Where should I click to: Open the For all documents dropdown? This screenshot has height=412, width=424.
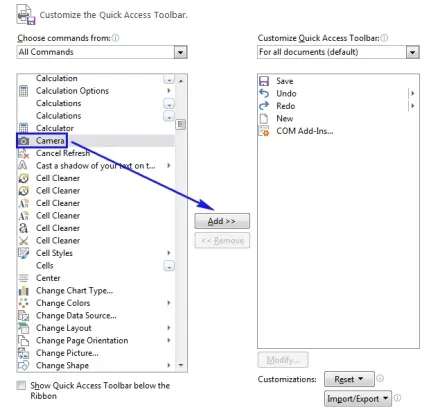[338, 52]
